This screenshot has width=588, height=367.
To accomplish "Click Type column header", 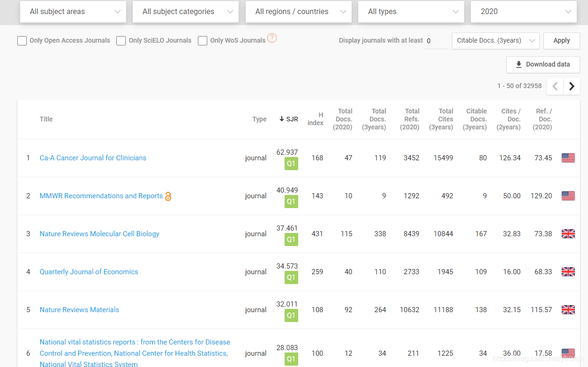I will point(259,119).
